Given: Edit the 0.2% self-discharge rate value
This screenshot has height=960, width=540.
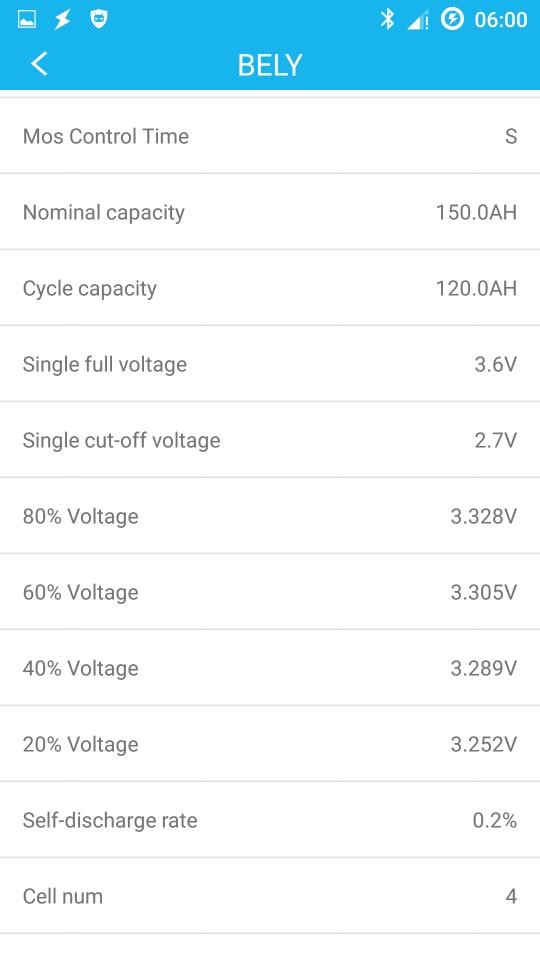Looking at the screenshot, I should (x=495, y=819).
